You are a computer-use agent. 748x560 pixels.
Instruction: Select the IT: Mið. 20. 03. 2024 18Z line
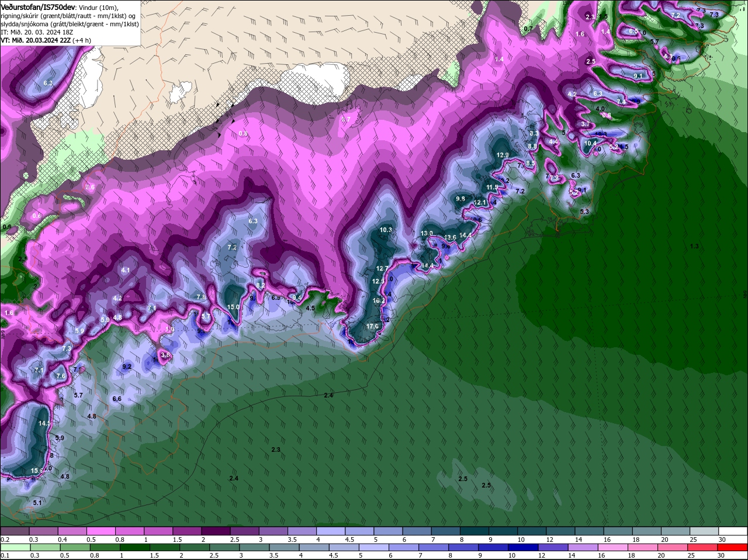point(36,32)
